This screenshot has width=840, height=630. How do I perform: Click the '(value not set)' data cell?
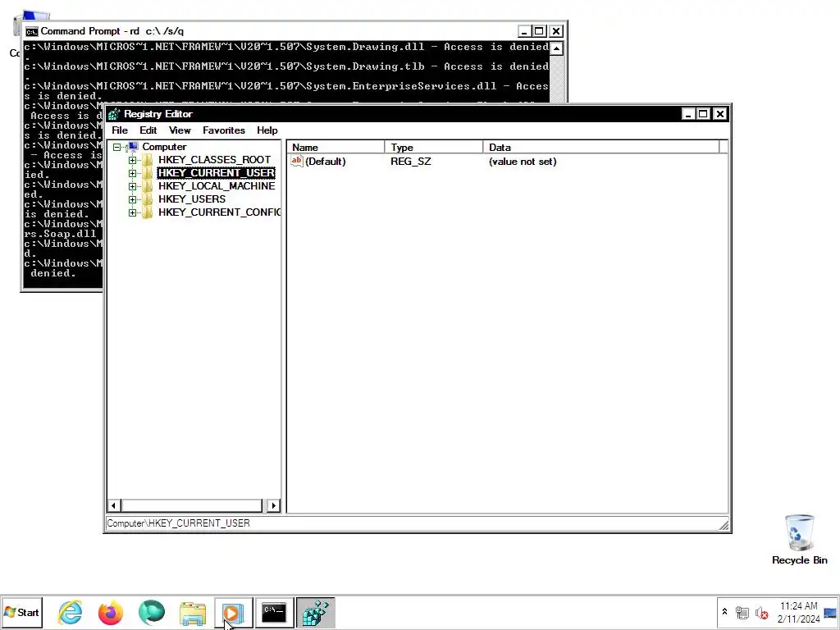click(x=523, y=162)
